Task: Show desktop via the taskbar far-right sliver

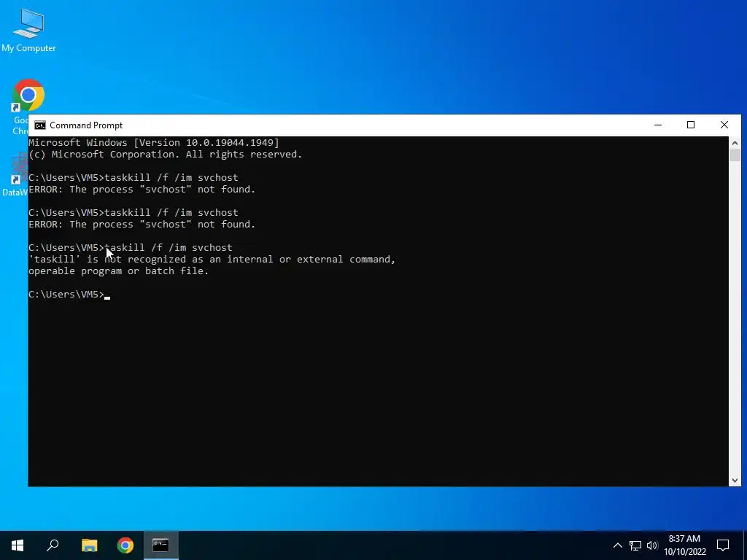Action: point(745,545)
